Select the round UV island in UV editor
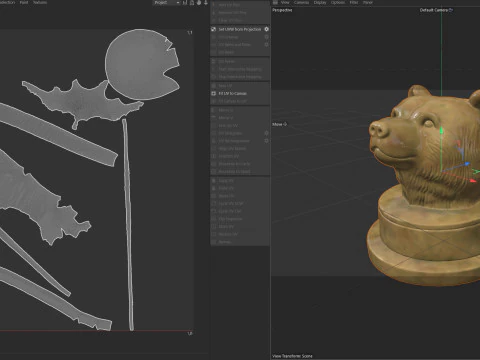 (140, 65)
